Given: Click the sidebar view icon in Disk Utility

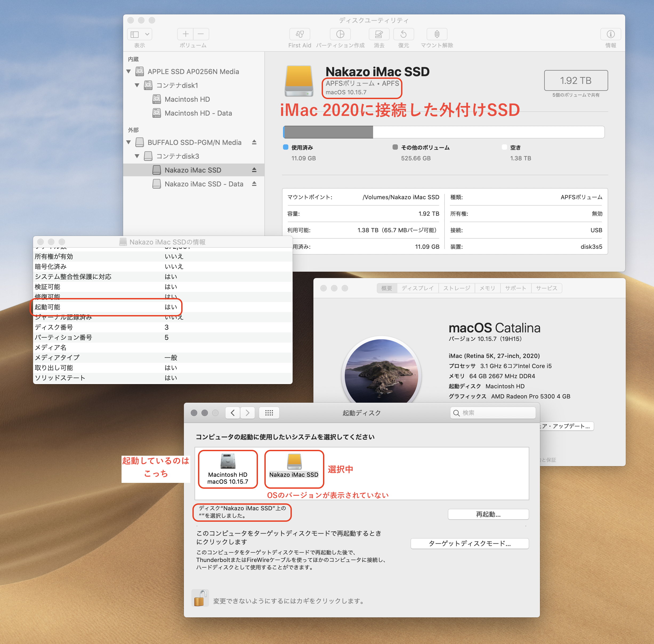Looking at the screenshot, I should [x=135, y=34].
